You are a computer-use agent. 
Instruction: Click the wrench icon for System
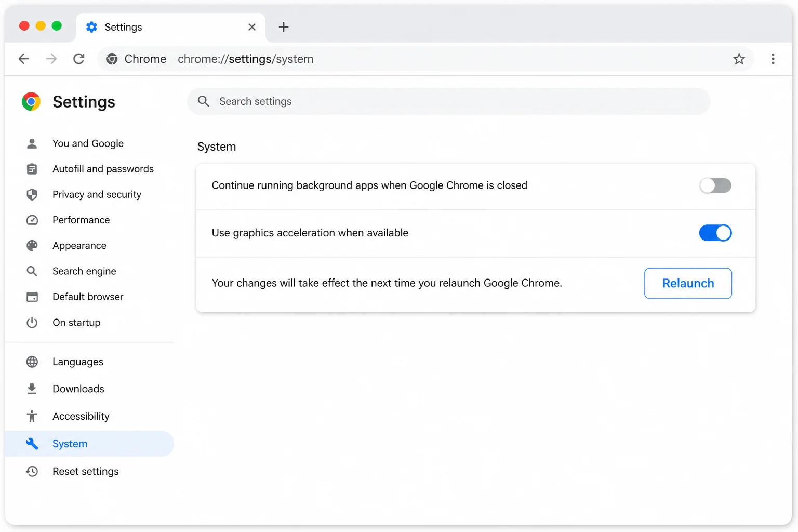coord(32,444)
